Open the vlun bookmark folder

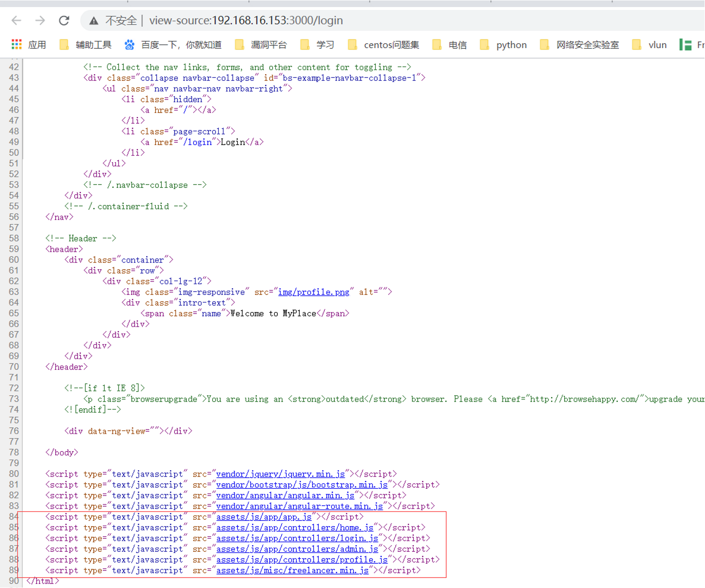click(x=649, y=45)
